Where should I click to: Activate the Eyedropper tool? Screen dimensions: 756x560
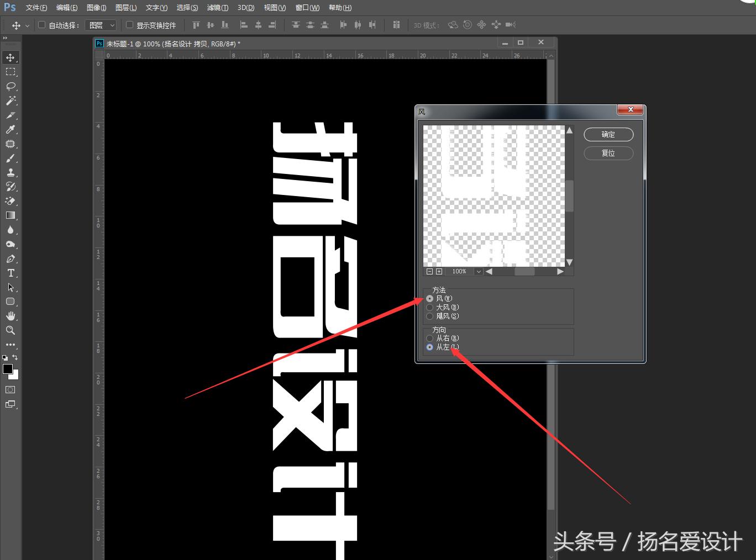[11, 130]
